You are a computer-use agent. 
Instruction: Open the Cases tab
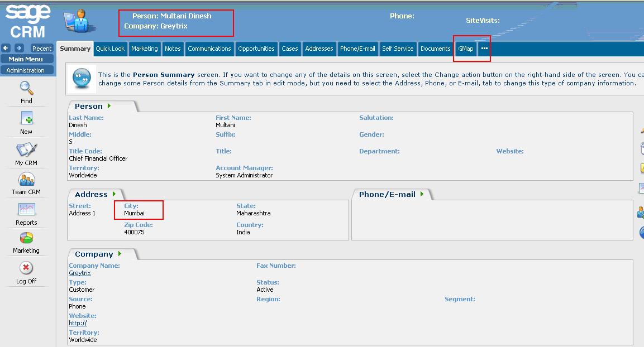tap(290, 49)
